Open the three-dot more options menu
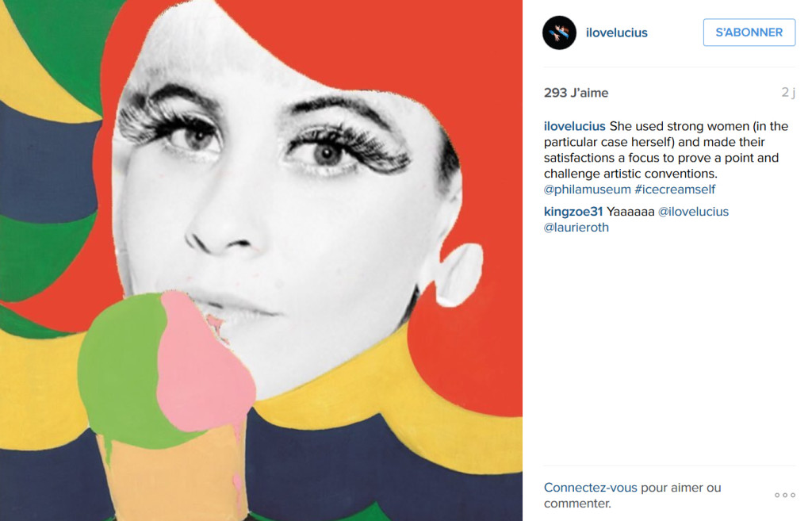The width and height of the screenshot is (812, 521). pos(784,495)
